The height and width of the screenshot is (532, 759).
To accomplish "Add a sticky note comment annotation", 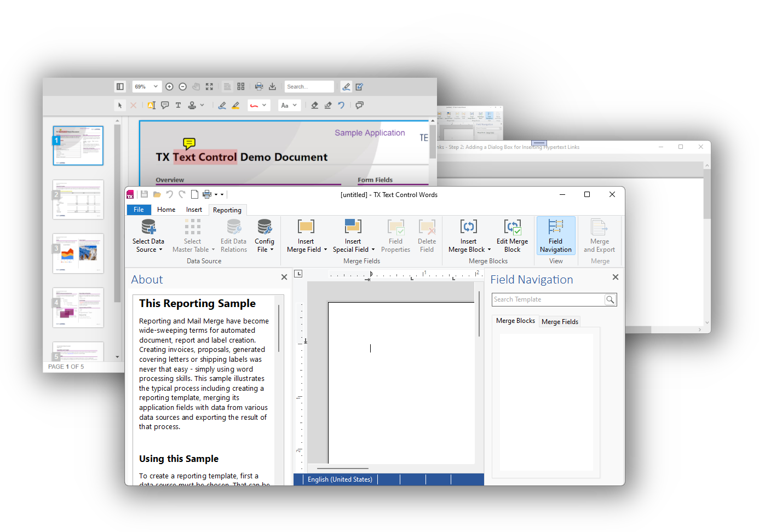I will 165,105.
